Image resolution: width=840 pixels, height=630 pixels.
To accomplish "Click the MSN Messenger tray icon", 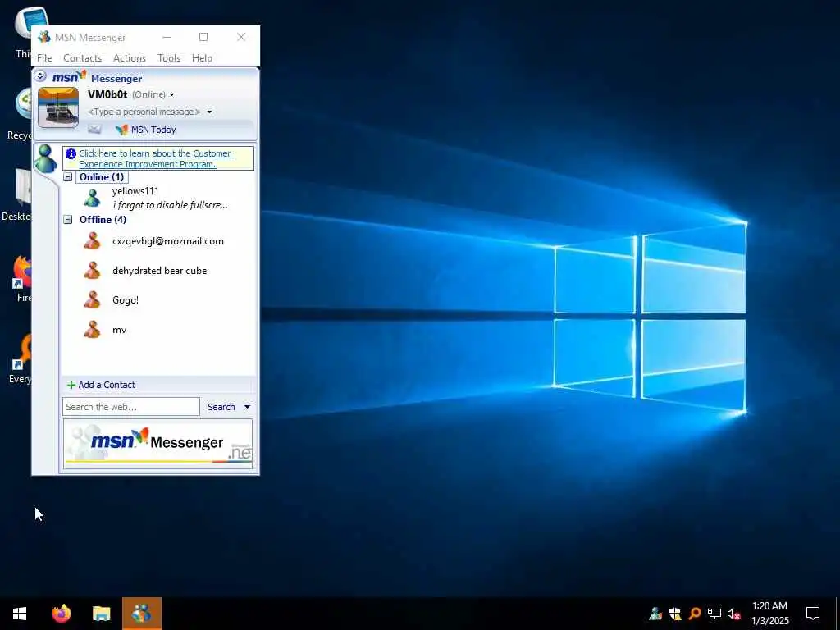I will tap(655, 614).
